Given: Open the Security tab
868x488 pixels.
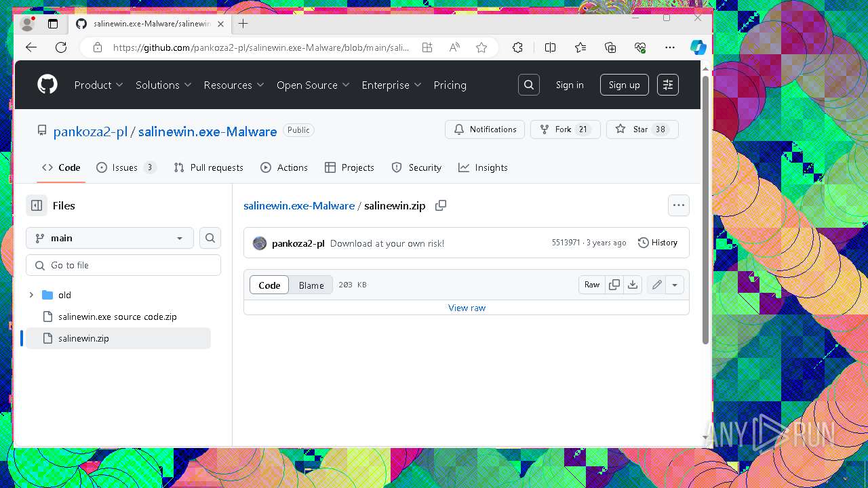Looking at the screenshot, I should (416, 167).
